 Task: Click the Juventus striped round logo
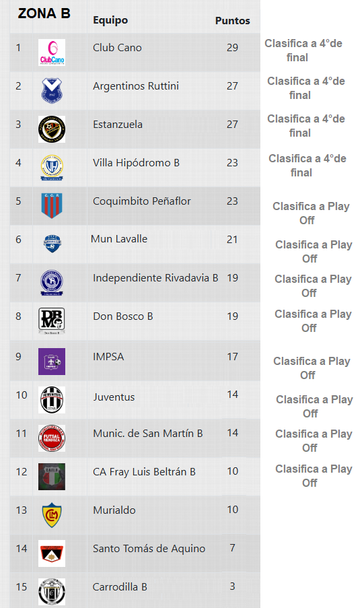tap(52, 400)
